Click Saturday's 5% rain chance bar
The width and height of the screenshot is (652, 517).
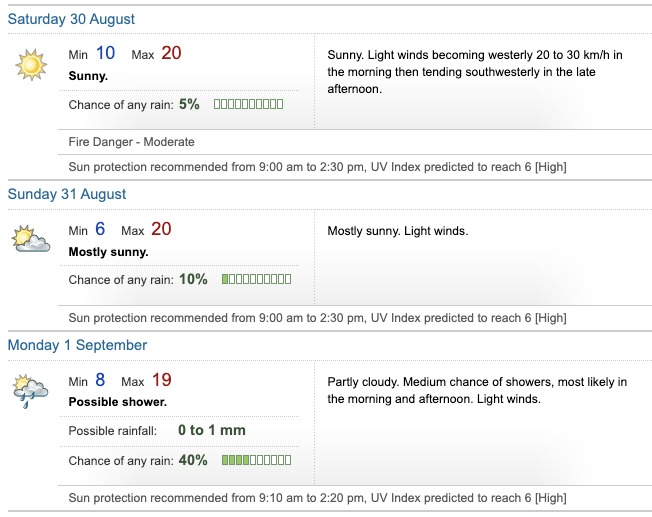[248, 104]
